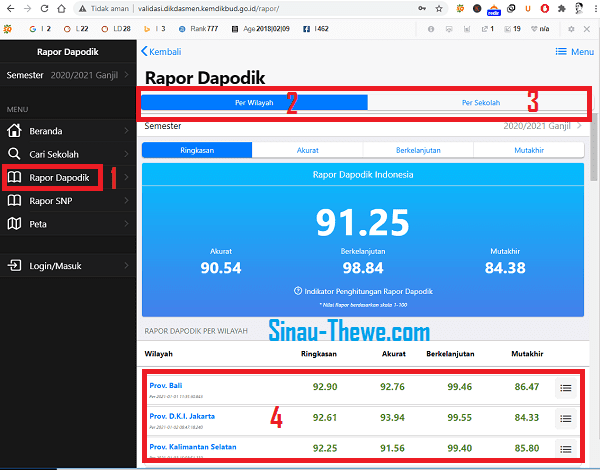Click the Facebook count icon in toolbar
This screenshot has width=600, height=470.
tap(307, 29)
